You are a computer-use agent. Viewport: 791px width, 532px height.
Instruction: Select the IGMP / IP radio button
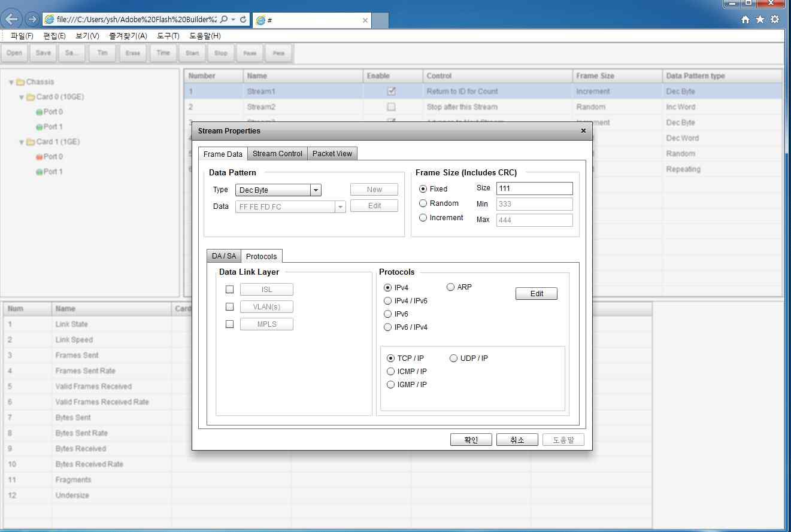point(391,385)
